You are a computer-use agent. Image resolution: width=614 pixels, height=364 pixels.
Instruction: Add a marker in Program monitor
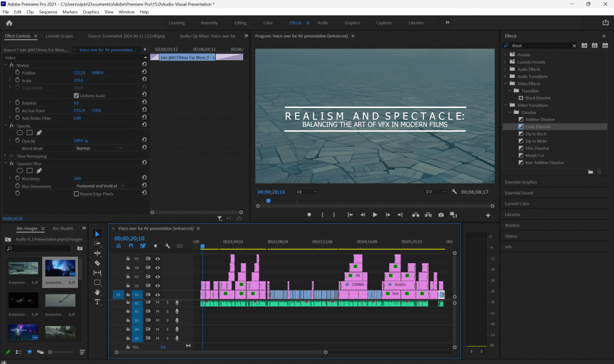[309, 215]
